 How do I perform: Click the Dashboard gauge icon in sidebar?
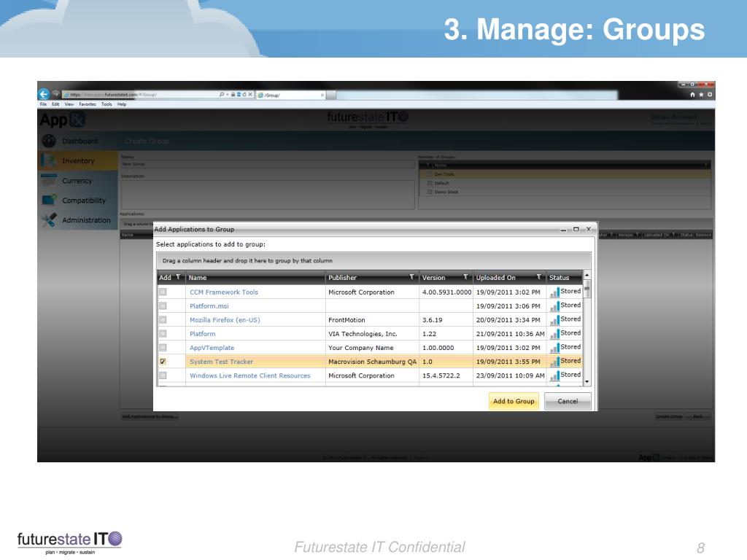[49, 141]
